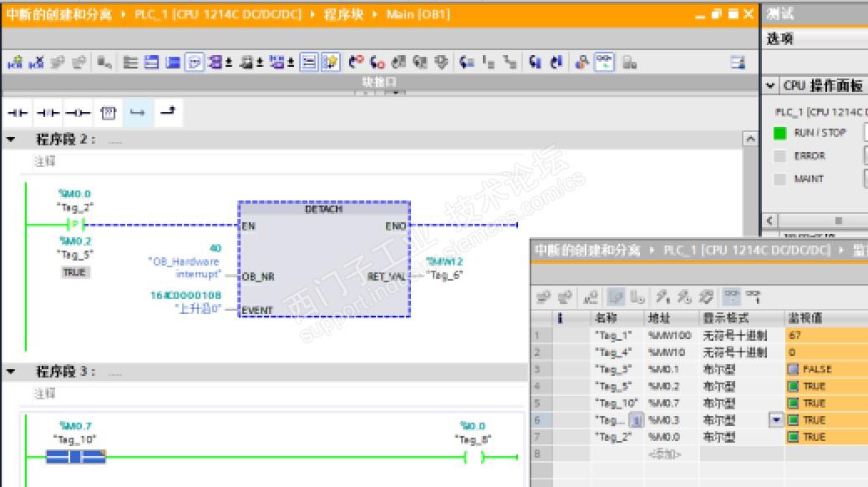Click the network 3 comment field
This screenshot has width=868, height=487.
click(x=45, y=394)
